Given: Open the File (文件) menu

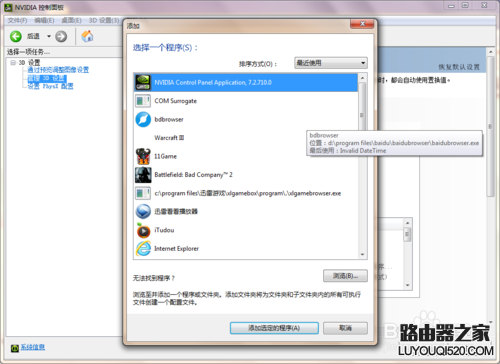Looking at the screenshot, I should [17, 21].
